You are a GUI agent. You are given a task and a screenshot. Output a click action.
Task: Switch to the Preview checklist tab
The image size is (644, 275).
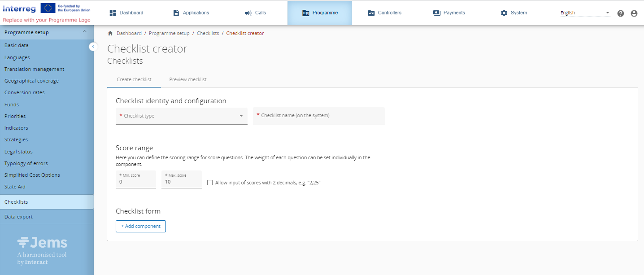188,79
